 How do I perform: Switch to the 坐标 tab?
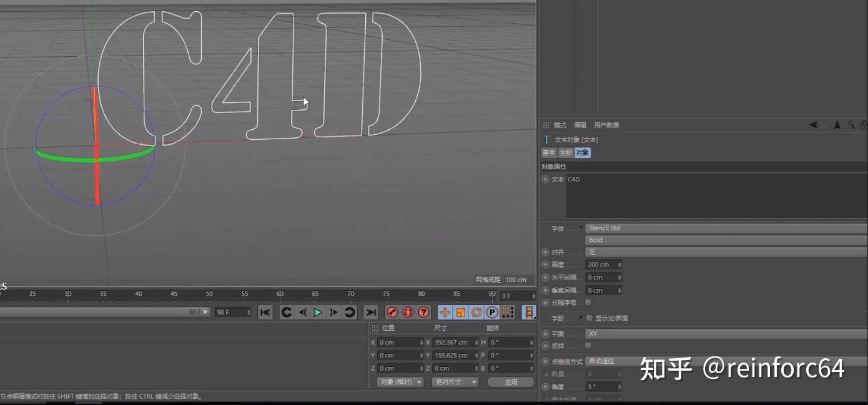(x=565, y=153)
